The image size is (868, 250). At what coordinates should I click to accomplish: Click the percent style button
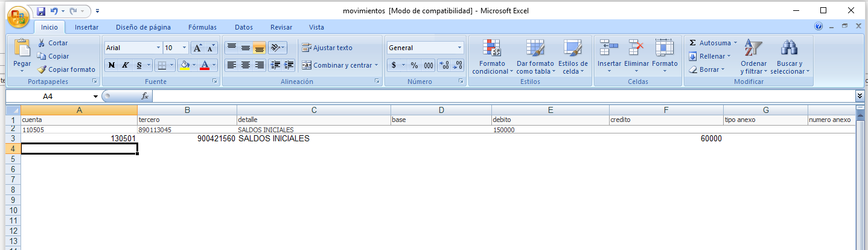click(x=414, y=65)
